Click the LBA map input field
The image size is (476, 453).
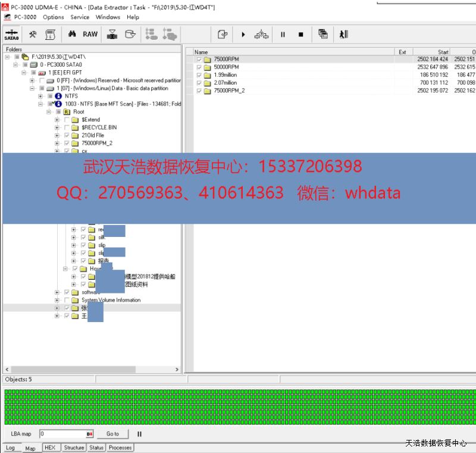(62, 434)
